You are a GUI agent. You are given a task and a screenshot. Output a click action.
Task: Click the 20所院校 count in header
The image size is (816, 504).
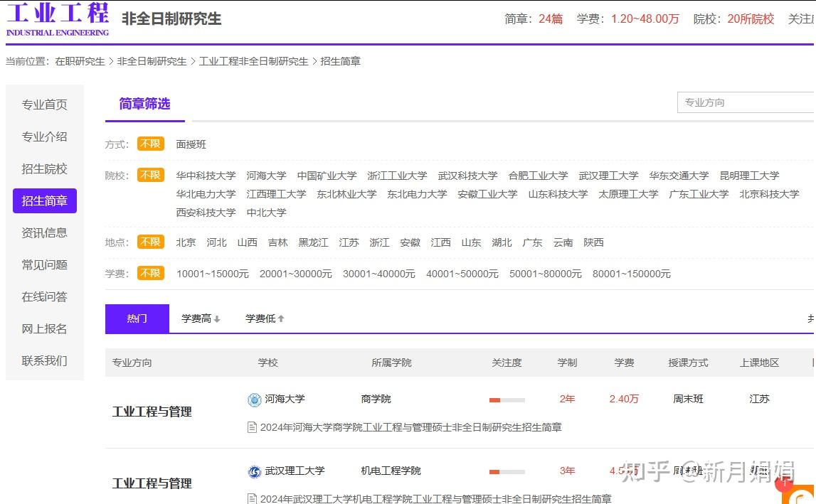pos(751,18)
